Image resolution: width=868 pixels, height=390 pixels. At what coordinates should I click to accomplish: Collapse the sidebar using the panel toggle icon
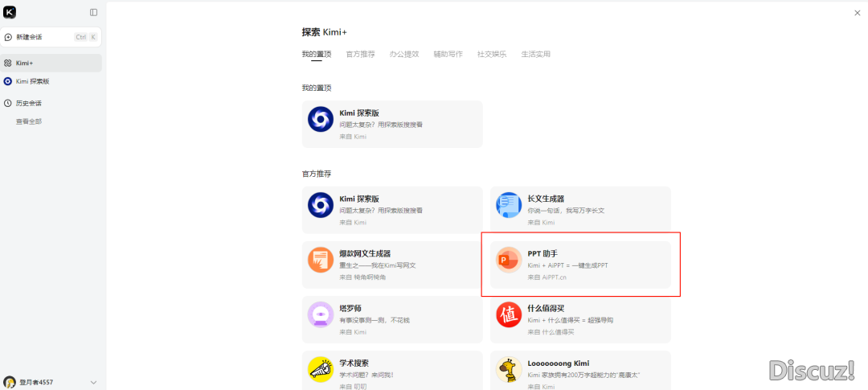click(93, 12)
